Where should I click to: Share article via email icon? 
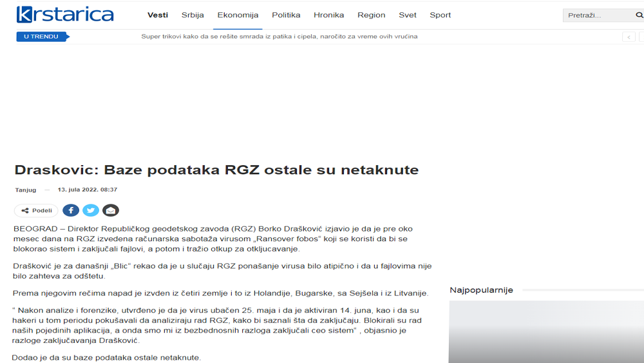[111, 210]
